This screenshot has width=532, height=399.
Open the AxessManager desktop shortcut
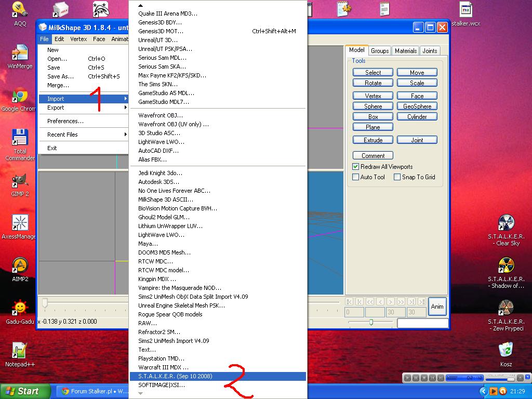pos(19,227)
